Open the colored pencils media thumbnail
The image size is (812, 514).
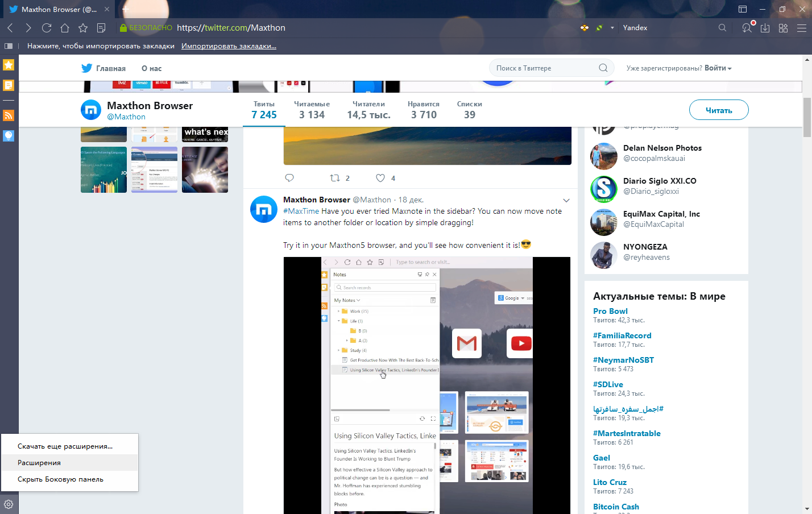click(x=103, y=169)
